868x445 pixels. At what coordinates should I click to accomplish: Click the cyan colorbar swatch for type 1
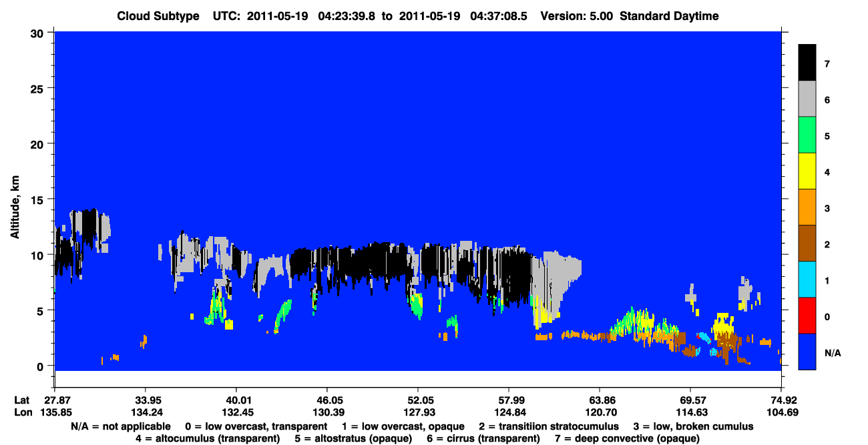pos(807,279)
